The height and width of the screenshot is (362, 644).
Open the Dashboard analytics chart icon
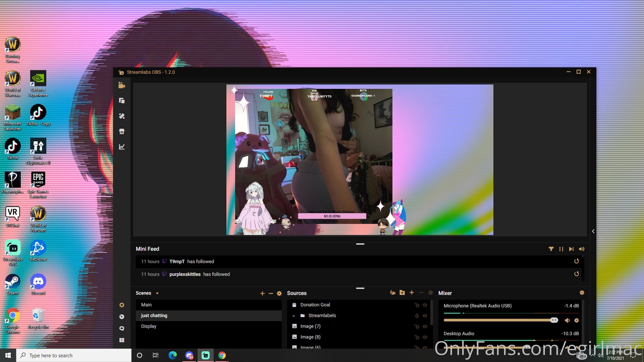tap(122, 147)
